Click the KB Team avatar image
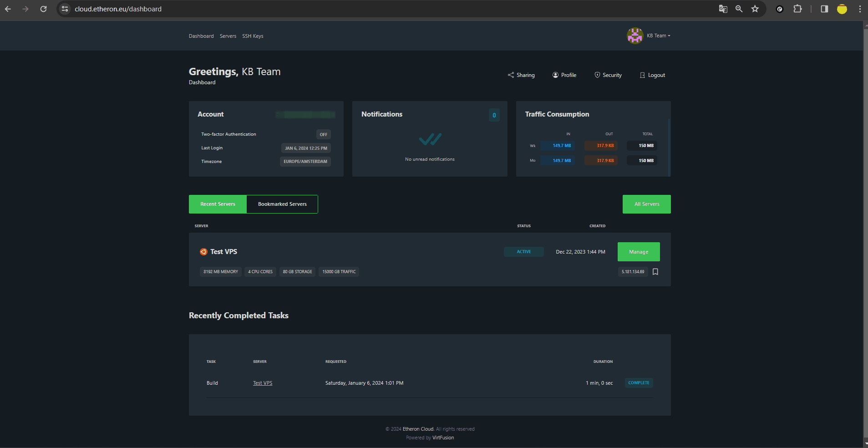Image resolution: width=868 pixels, height=448 pixels. pos(635,36)
